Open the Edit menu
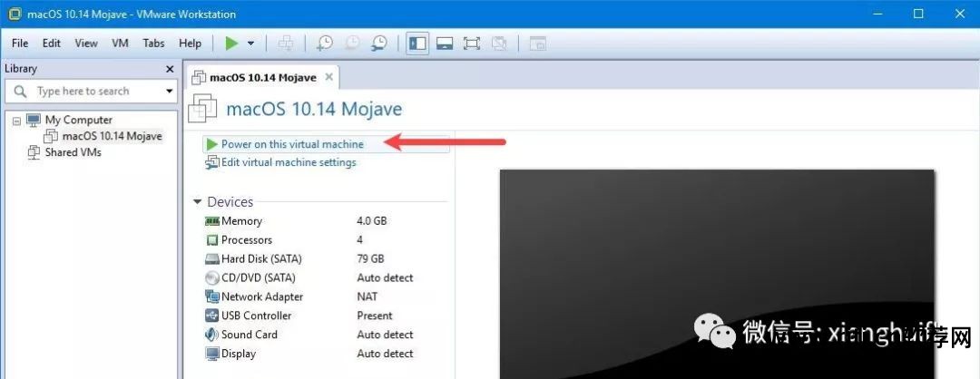This screenshot has width=980, height=379. (x=51, y=44)
